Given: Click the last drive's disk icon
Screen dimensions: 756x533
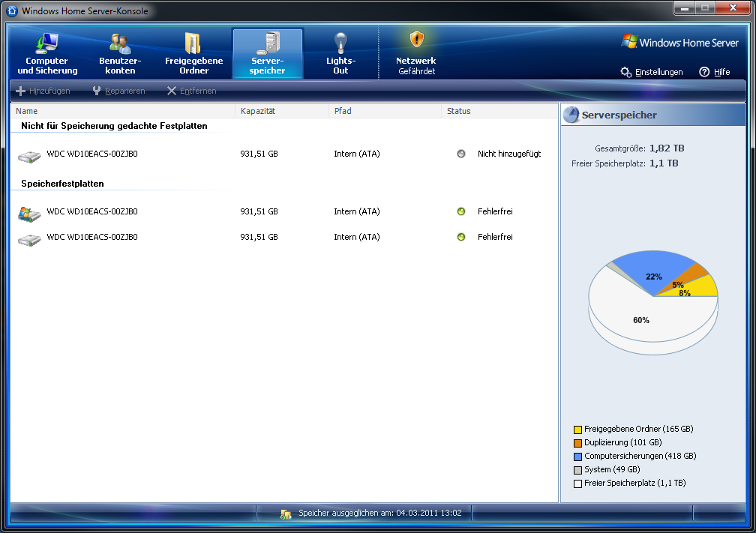Looking at the screenshot, I should 29,240.
